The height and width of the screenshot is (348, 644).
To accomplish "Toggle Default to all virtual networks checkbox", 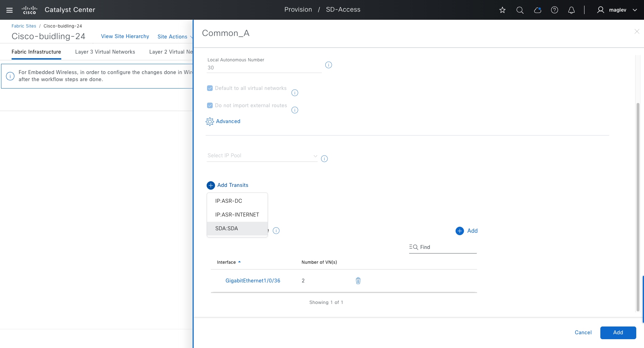I will (x=210, y=88).
